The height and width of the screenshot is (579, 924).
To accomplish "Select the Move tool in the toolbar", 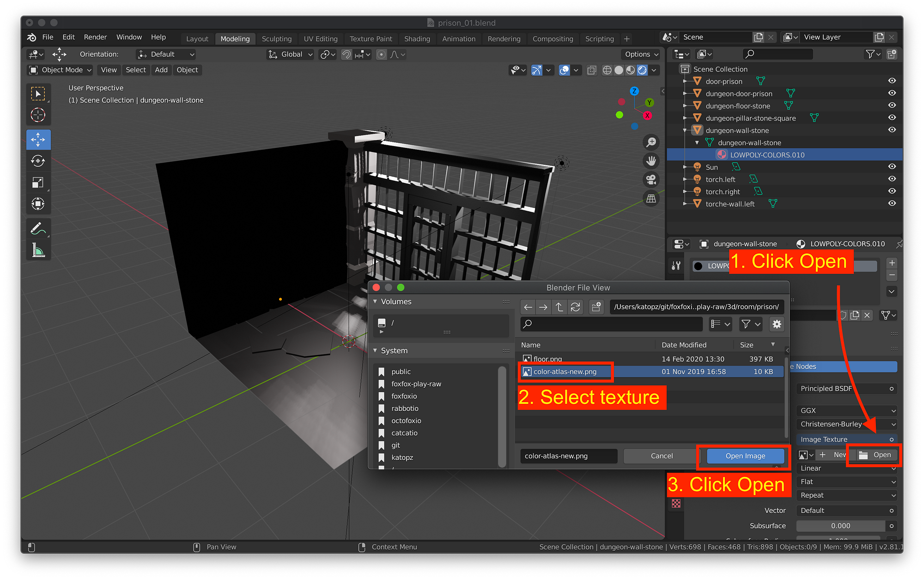I will click(x=38, y=140).
